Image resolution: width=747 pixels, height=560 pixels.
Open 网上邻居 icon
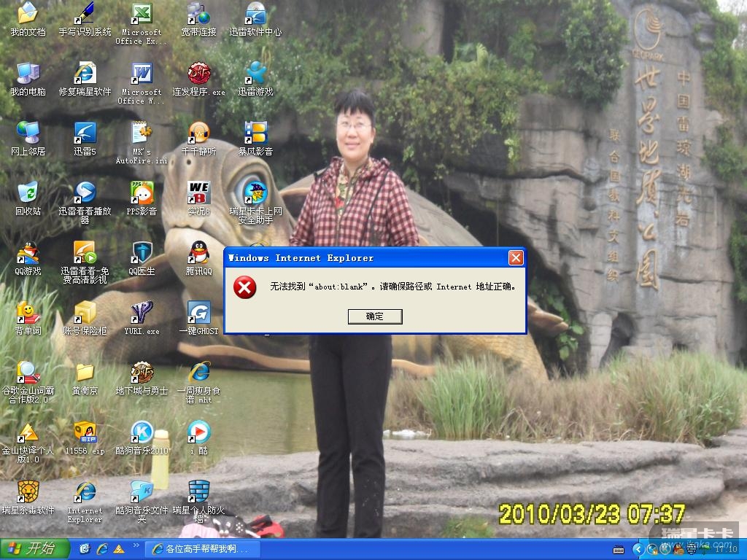(x=28, y=139)
